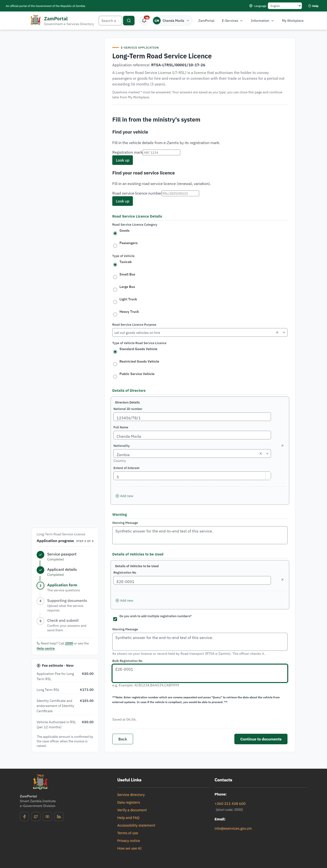Select the Goods licence category
Screen dimensions: 327x868
tap(115, 233)
